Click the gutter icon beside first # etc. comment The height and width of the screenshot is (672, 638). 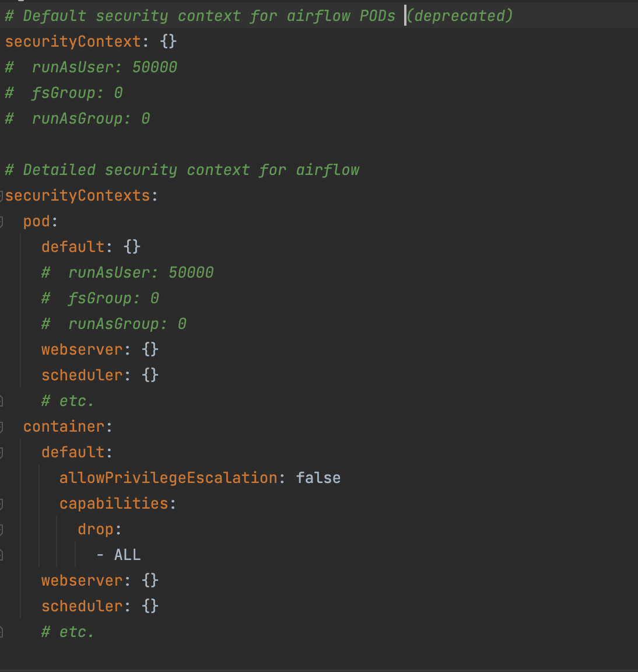[2, 400]
